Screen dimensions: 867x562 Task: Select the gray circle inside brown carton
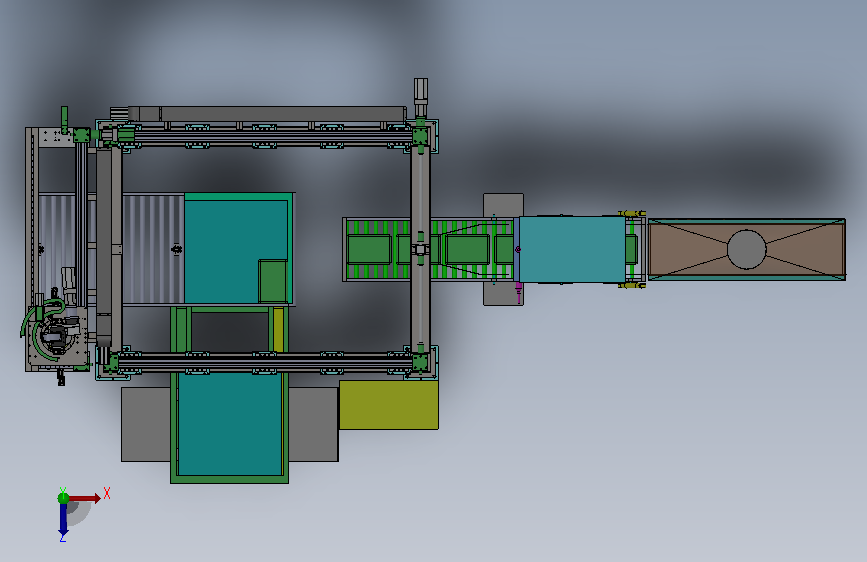(x=746, y=249)
